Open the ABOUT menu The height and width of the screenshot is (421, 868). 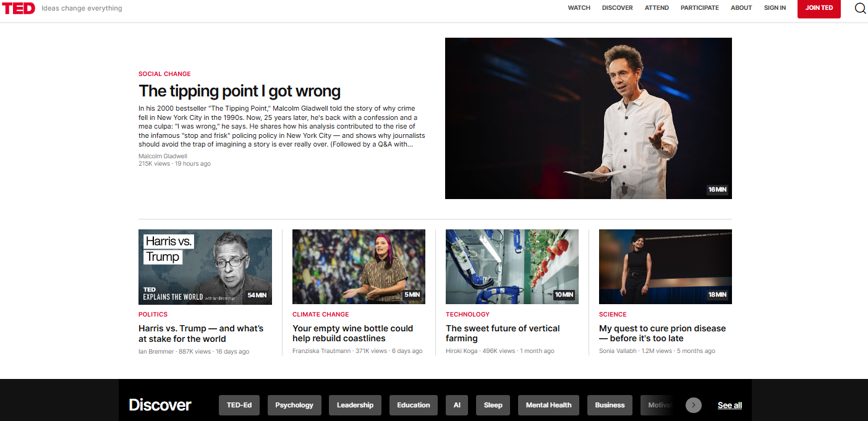point(741,8)
